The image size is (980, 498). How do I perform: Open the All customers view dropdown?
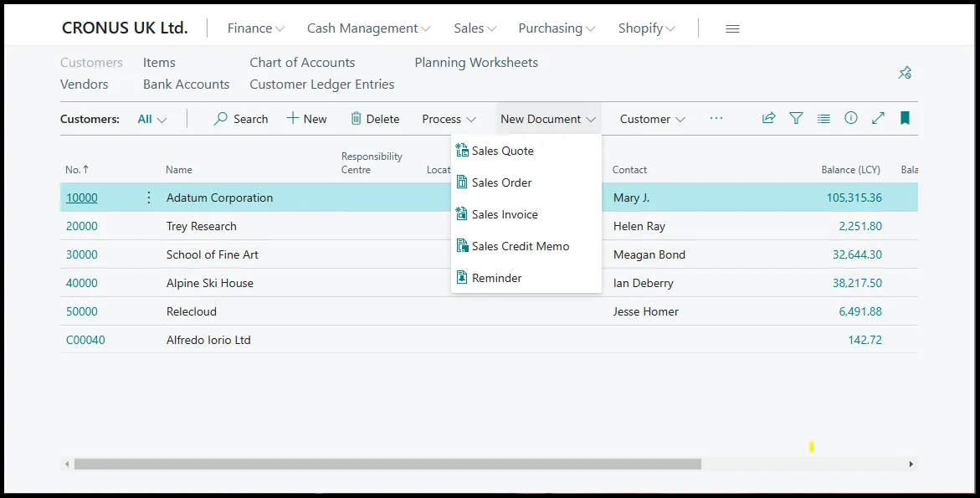[x=151, y=119]
